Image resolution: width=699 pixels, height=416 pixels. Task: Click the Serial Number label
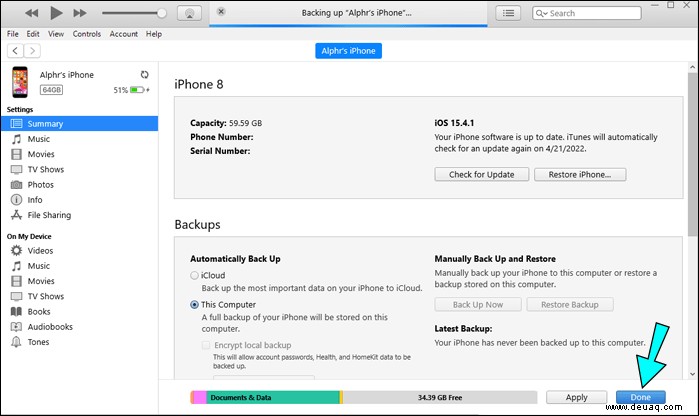coord(220,151)
